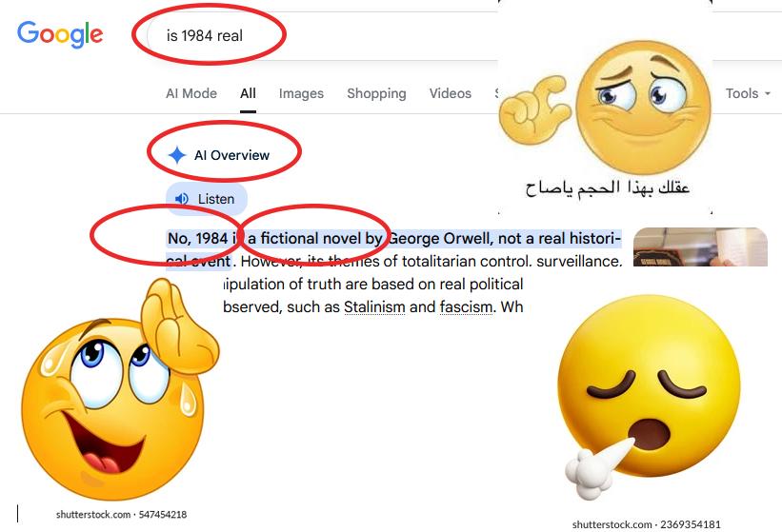Image resolution: width=782 pixels, height=532 pixels.
Task: Open the fascism link
Action: pyautogui.click(x=466, y=306)
